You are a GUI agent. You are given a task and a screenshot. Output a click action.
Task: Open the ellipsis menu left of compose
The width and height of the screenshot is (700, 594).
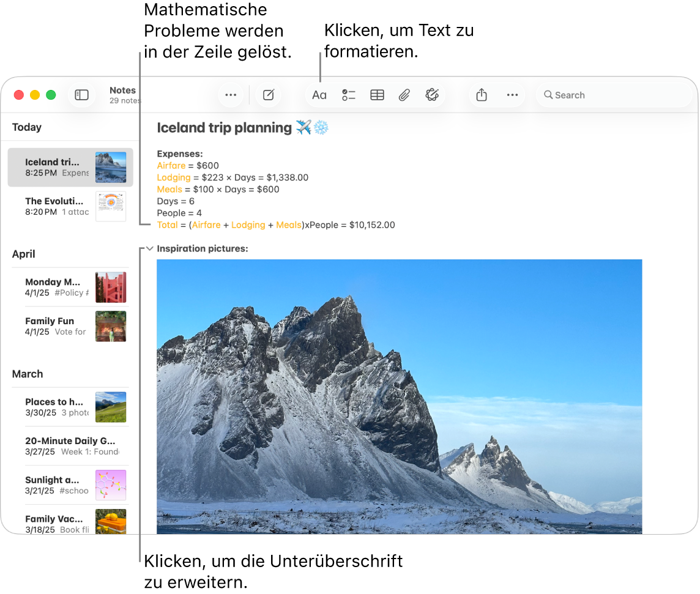point(231,95)
